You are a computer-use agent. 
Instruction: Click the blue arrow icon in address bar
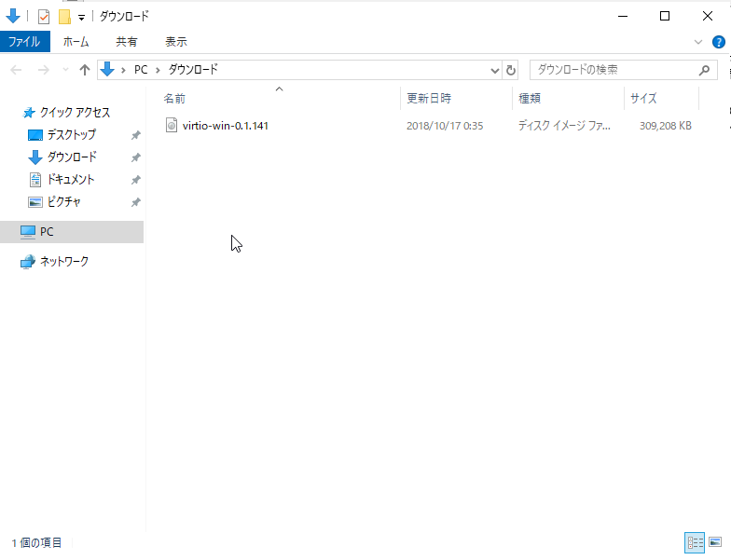(107, 69)
